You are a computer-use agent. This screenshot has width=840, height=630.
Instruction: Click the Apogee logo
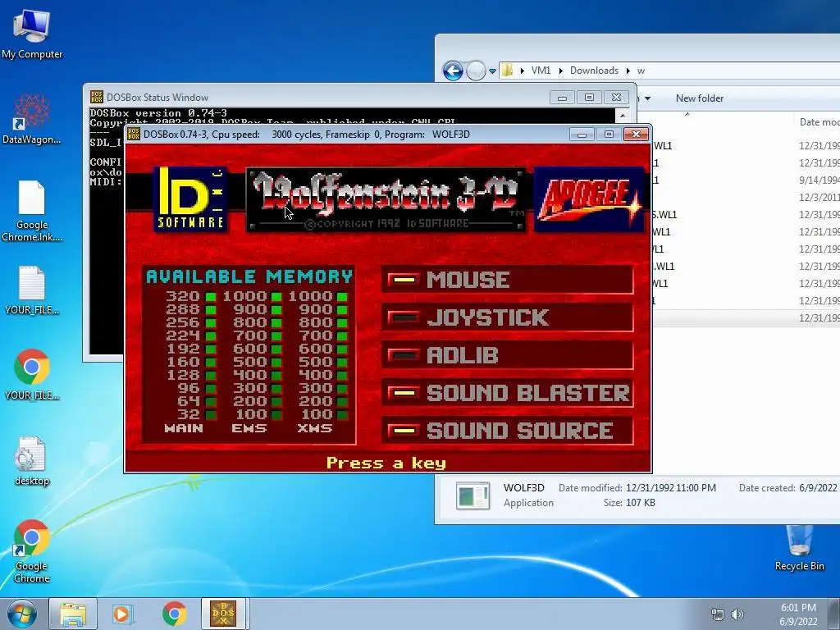point(589,199)
